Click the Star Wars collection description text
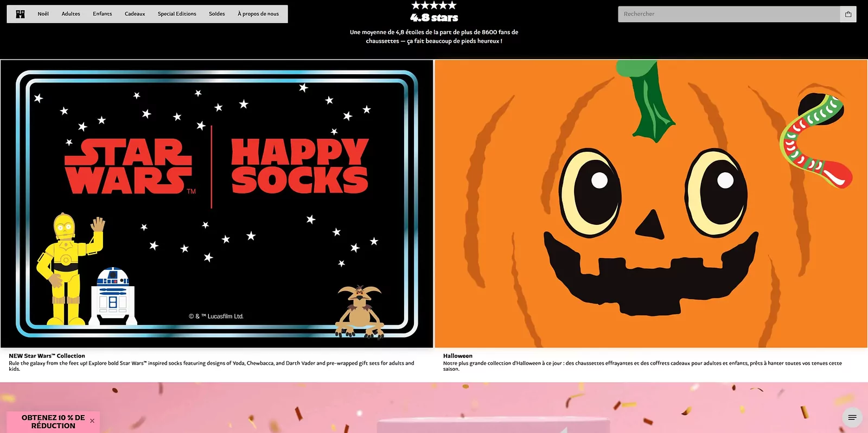This screenshot has width=868, height=433. pos(212,366)
